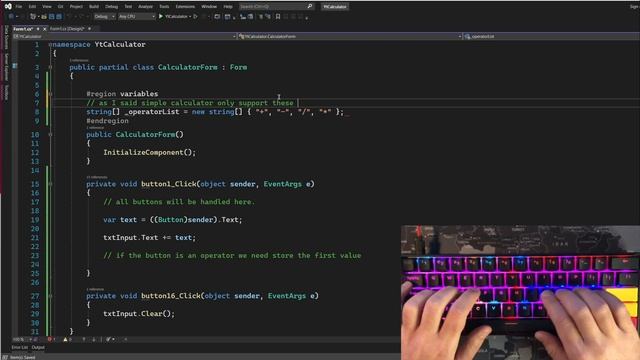This screenshot has height=360, width=640.
Task: Open the YtCalculator.CalculatorForm type dropdown
Action: pos(350,36)
